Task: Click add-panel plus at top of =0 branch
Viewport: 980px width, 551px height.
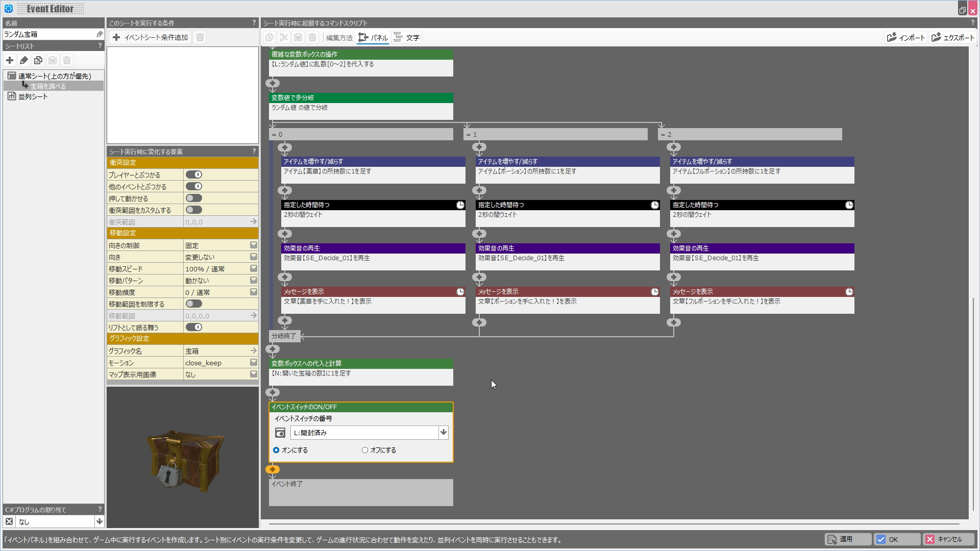Action: pyautogui.click(x=285, y=147)
